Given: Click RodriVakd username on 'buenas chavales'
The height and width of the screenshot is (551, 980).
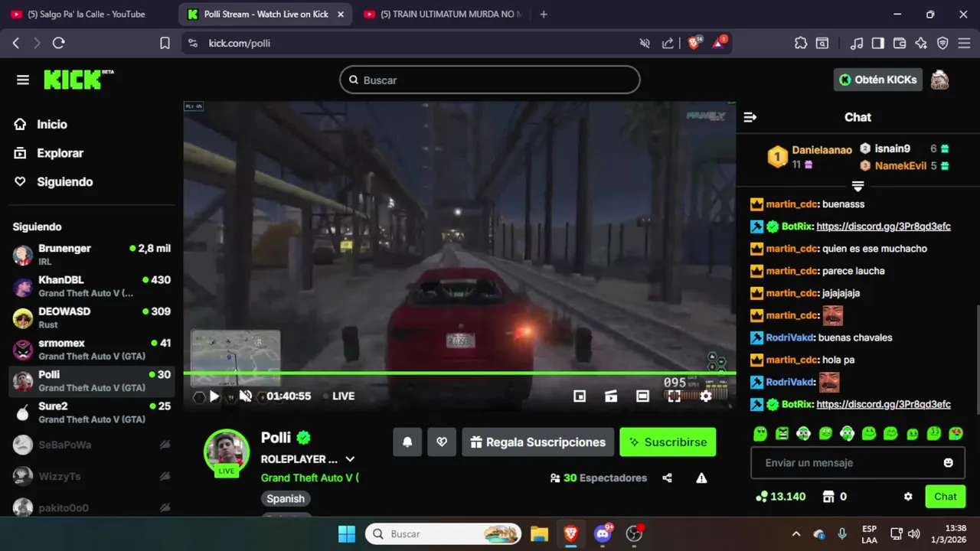Looking at the screenshot, I should click(x=790, y=337).
